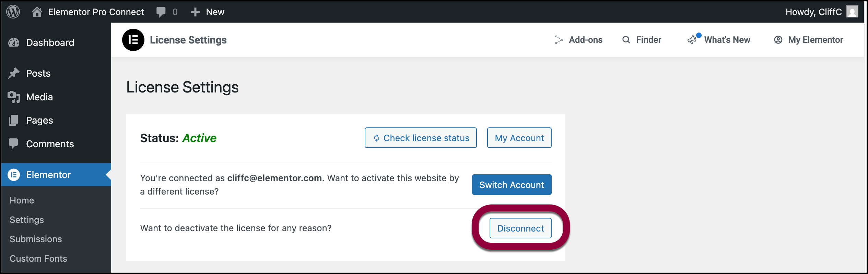The width and height of the screenshot is (868, 274).
Task: Open Elementor Settings submenu item
Action: tap(27, 220)
